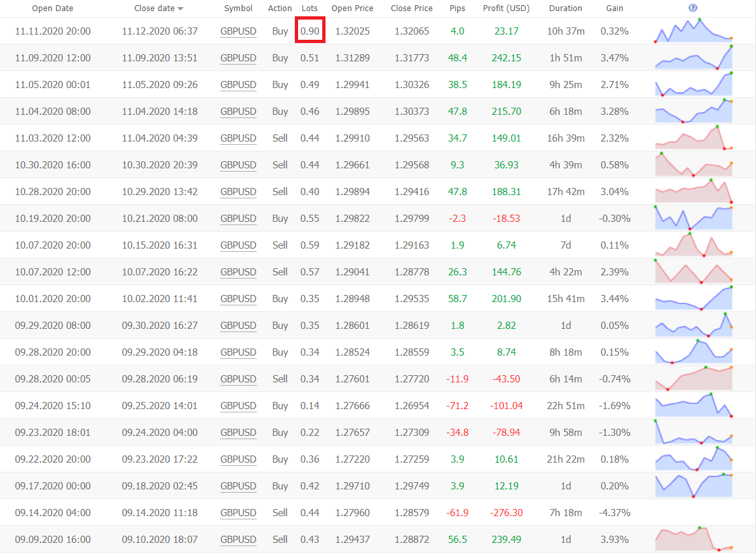View the mini chart for the 10.01.2020 trade

click(693, 298)
